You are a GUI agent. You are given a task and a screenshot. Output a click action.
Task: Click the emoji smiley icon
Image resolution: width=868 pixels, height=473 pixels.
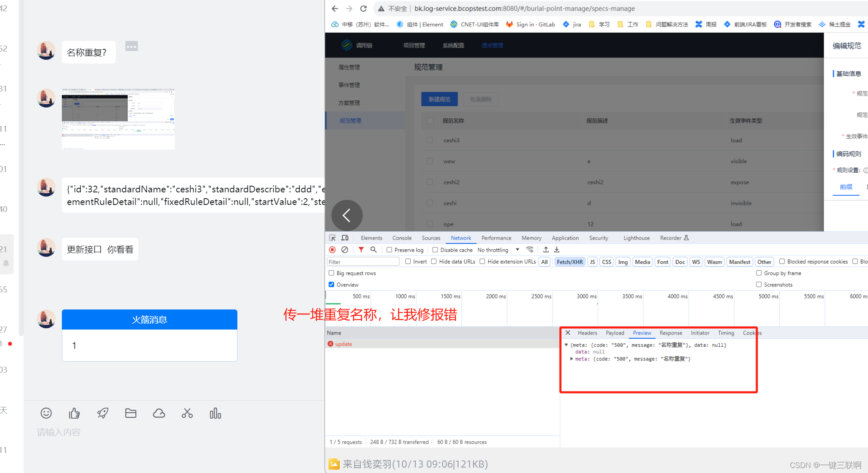pos(46,413)
